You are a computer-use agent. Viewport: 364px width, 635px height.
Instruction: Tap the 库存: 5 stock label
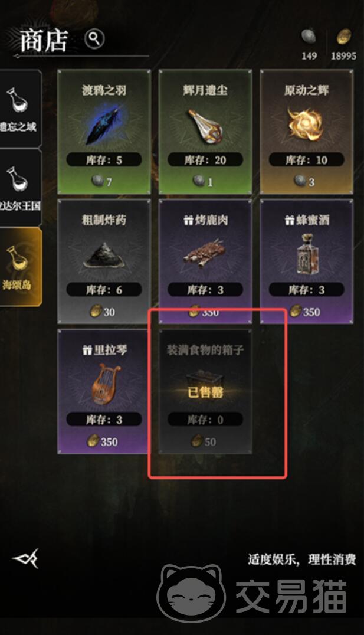(x=104, y=160)
